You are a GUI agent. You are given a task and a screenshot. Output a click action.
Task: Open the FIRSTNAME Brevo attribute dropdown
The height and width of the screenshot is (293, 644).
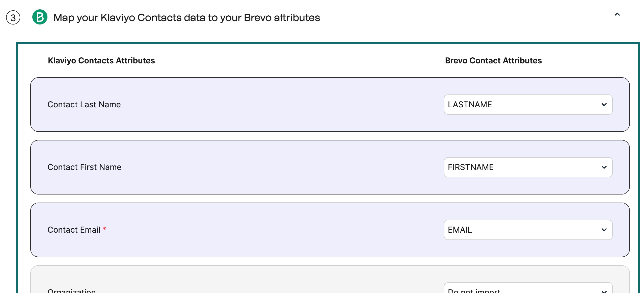click(x=528, y=167)
